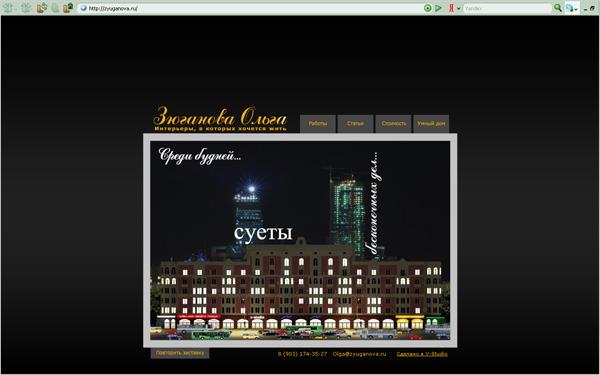This screenshot has height=375, width=600.
Task: Focus the address bar with zyuganova.ru URL
Action: pos(254,8)
